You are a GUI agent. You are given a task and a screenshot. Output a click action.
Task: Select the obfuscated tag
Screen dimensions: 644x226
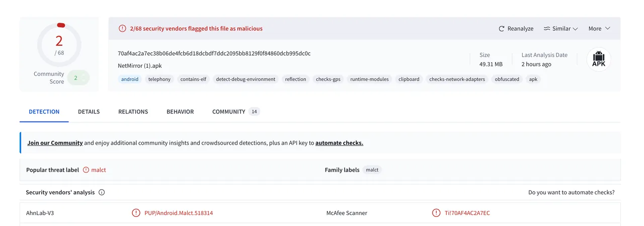tap(507, 79)
